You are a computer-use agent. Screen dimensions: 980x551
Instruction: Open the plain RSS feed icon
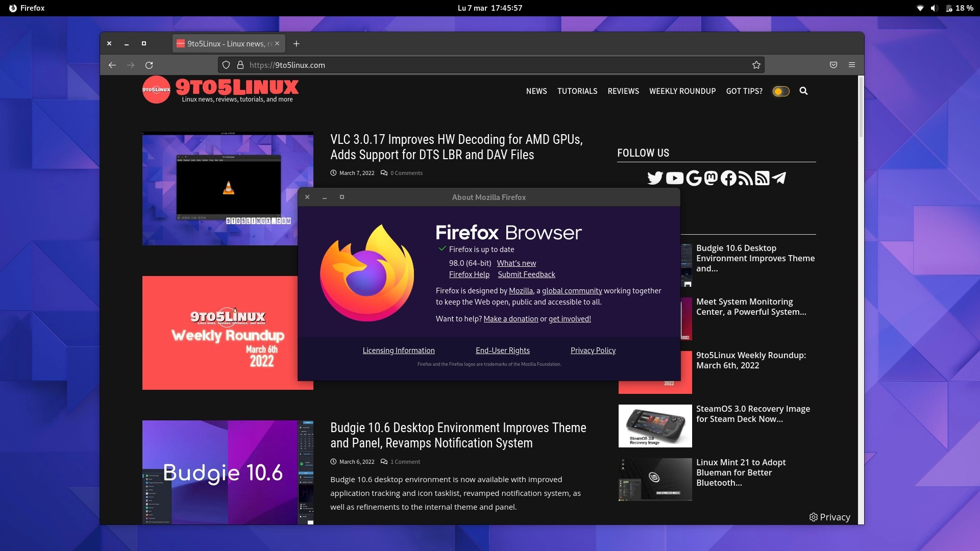pyautogui.click(x=745, y=178)
